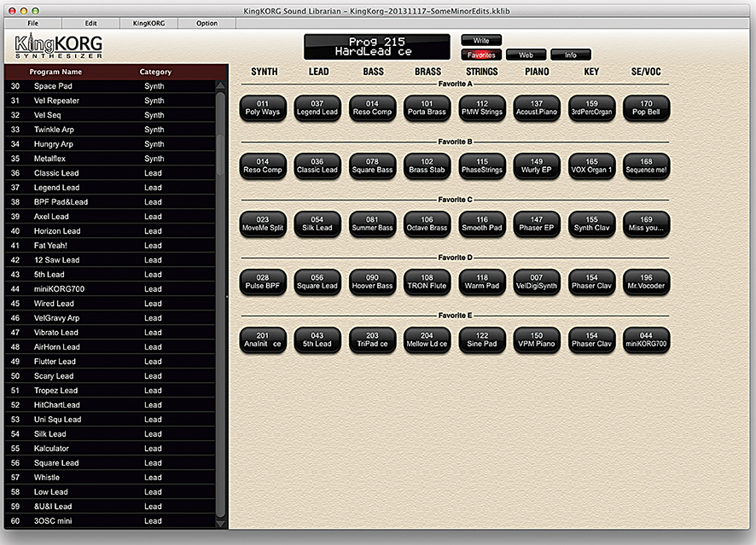The width and height of the screenshot is (756, 545).
Task: Select favorite 043 5th Lead
Action: tap(317, 339)
